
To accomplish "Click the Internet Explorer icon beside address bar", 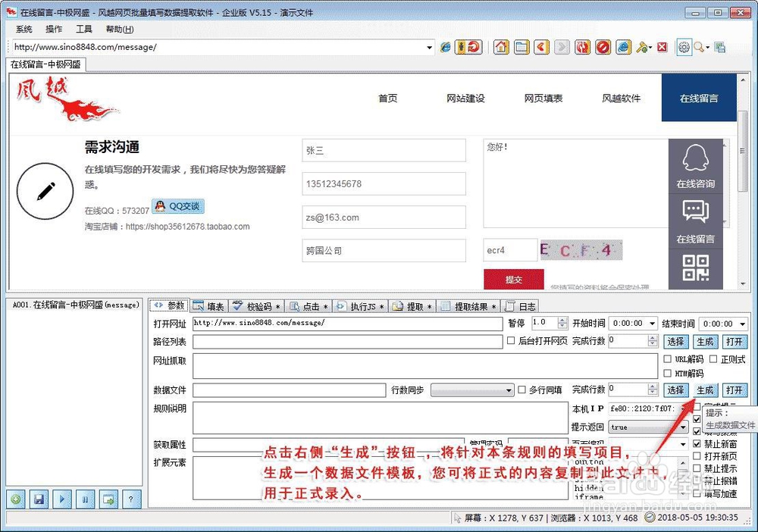I will (445, 47).
